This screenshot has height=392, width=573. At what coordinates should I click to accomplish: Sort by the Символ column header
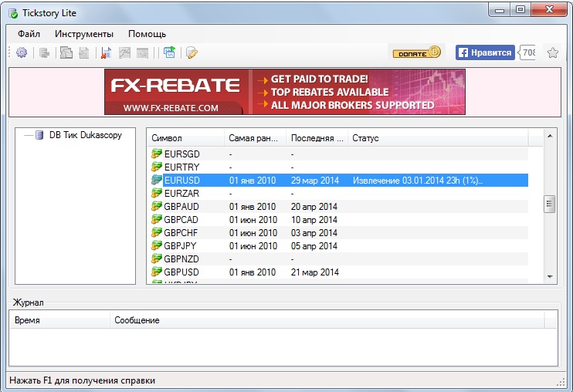click(185, 138)
